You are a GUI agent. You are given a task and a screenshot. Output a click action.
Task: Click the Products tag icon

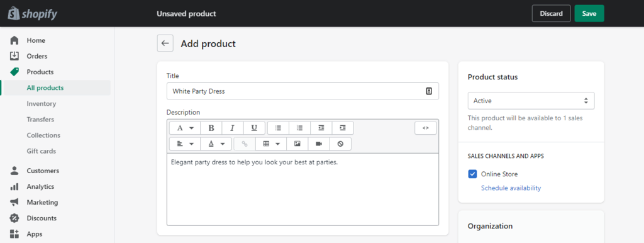point(14,72)
